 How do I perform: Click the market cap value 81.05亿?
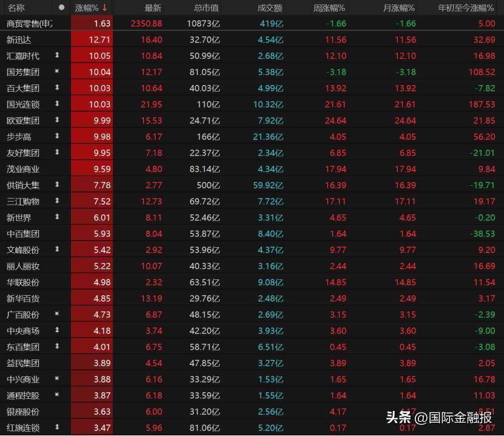205,72
